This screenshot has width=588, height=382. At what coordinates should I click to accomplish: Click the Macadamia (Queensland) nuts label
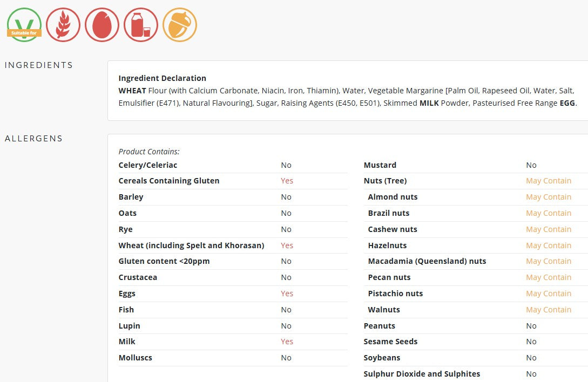click(x=427, y=261)
